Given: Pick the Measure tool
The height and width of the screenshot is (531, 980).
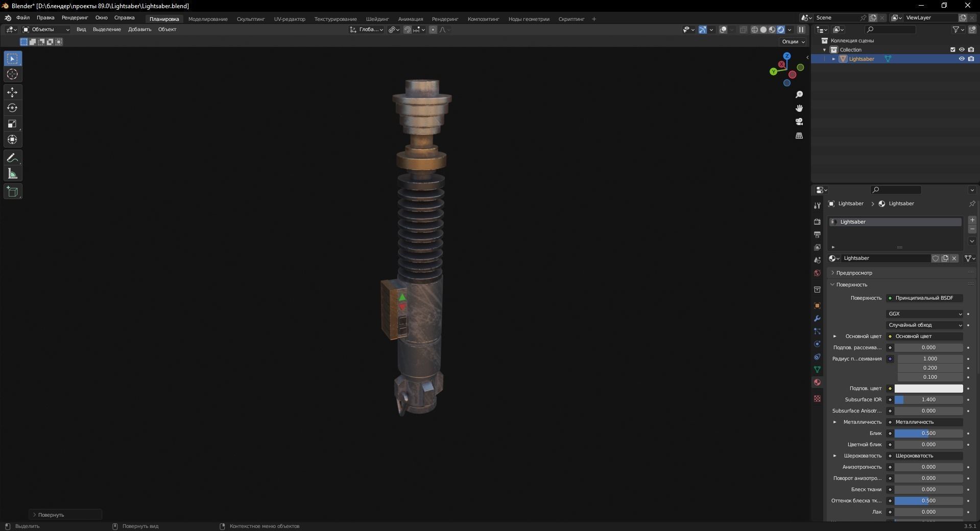Looking at the screenshot, I should [x=12, y=174].
